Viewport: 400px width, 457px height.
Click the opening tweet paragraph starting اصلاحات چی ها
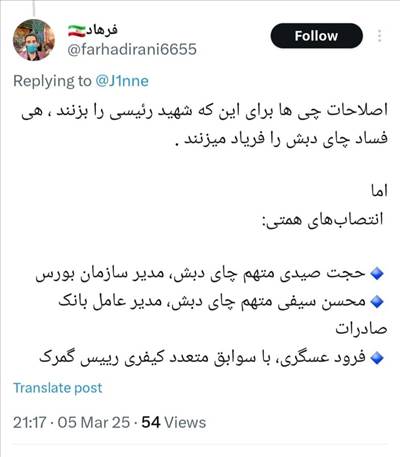coord(204,125)
